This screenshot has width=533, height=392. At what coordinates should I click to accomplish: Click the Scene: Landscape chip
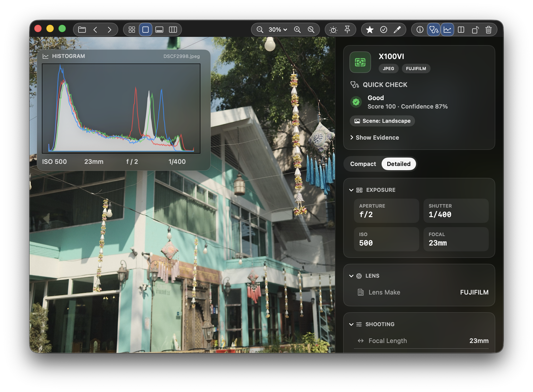382,121
